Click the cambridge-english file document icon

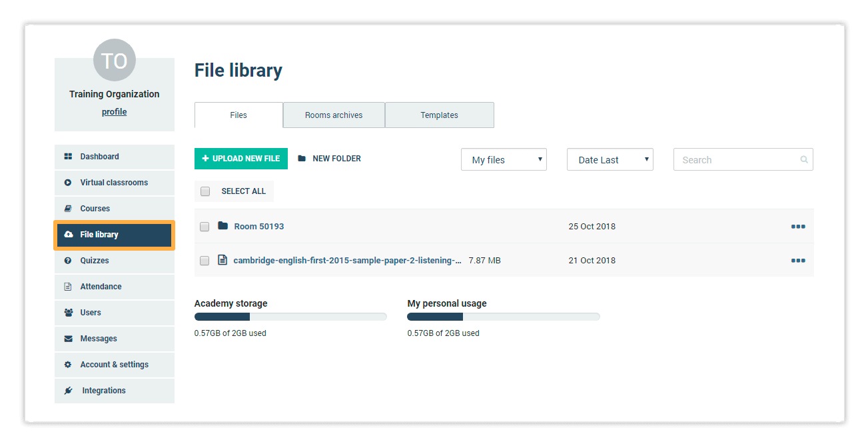pos(222,260)
